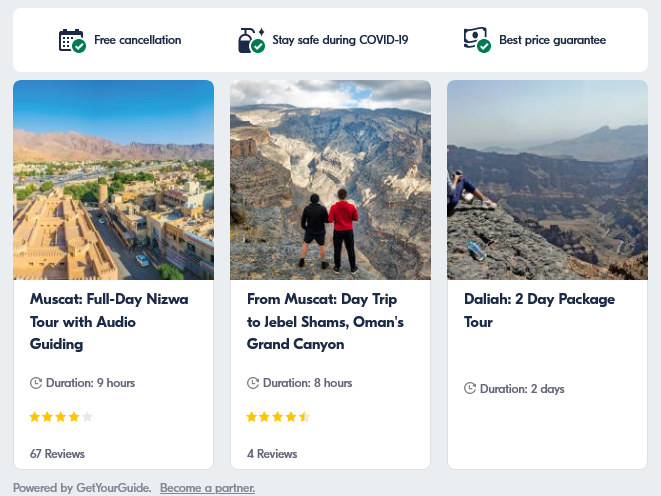
Task: Open Day Trip to Jebel Shams title
Action: (x=325, y=322)
